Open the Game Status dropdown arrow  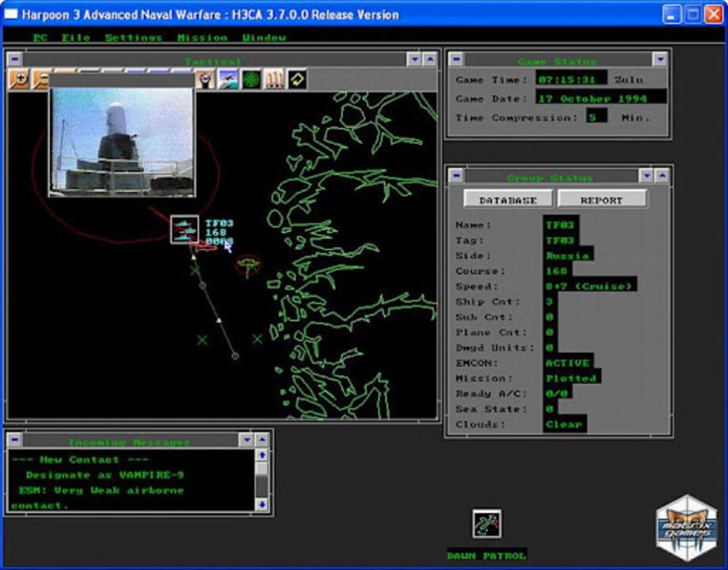tap(660, 59)
